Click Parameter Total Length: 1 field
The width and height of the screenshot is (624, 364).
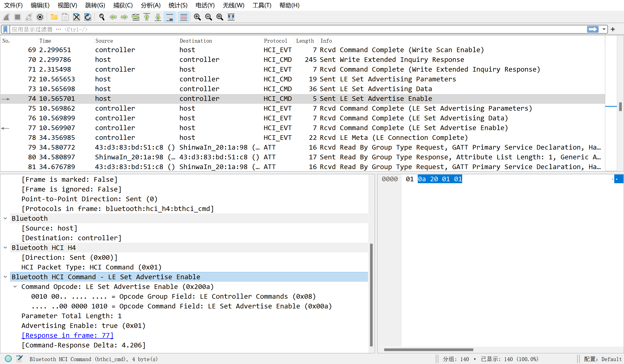pos(72,316)
